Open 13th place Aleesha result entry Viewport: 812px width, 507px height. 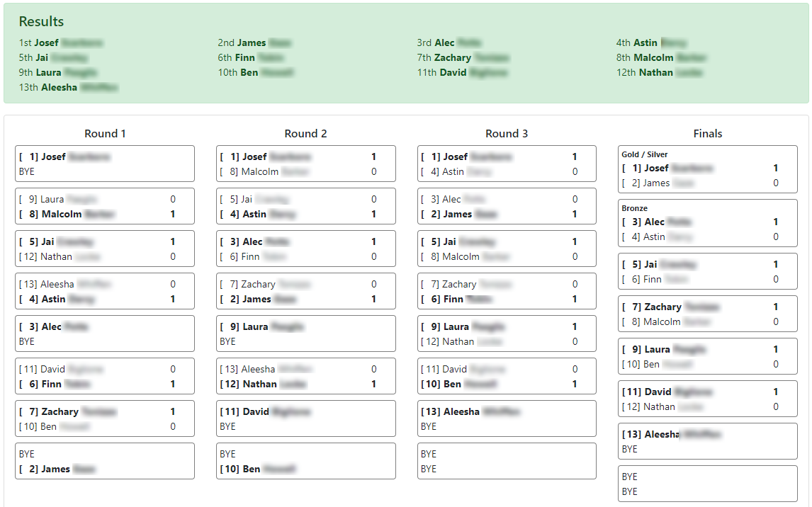[68, 87]
